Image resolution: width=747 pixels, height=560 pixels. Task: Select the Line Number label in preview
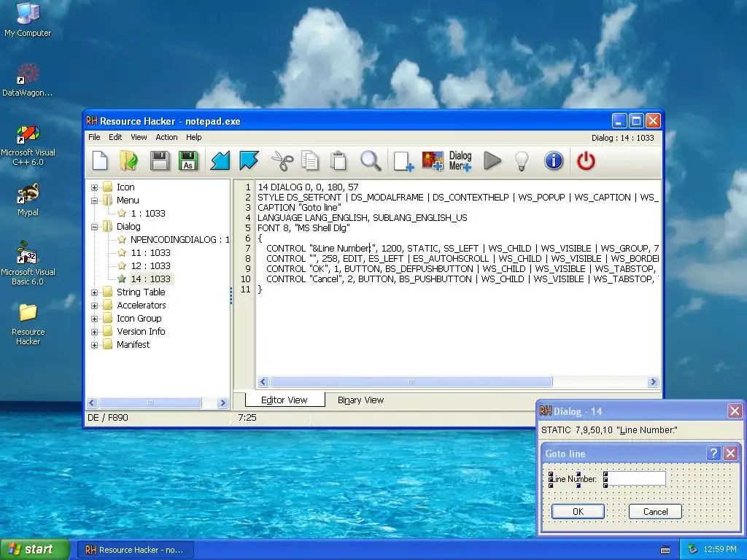click(573, 479)
